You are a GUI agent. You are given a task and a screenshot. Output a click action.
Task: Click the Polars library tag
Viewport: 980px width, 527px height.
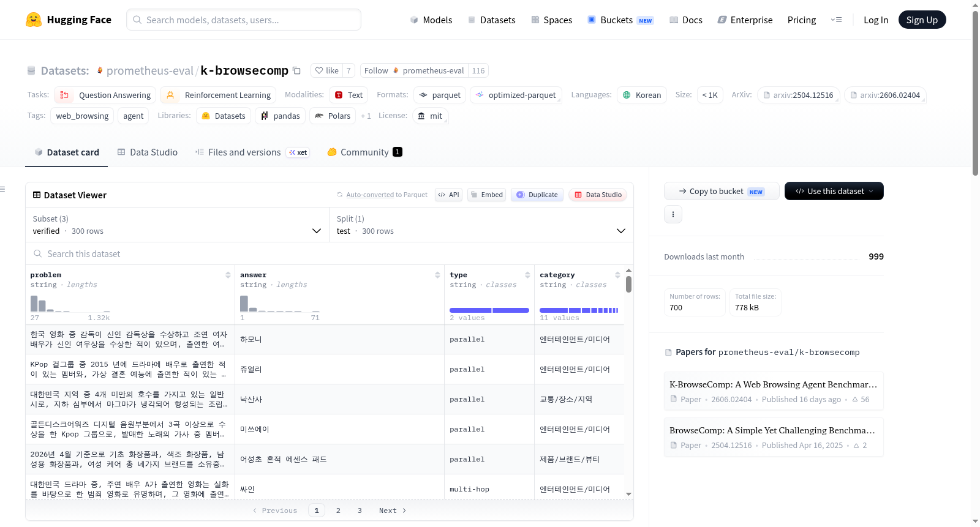(333, 116)
